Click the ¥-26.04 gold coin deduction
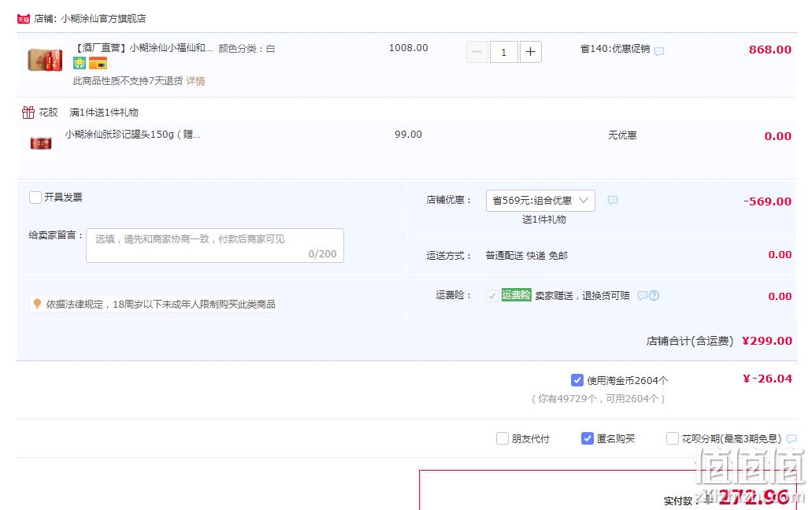 [x=767, y=379]
